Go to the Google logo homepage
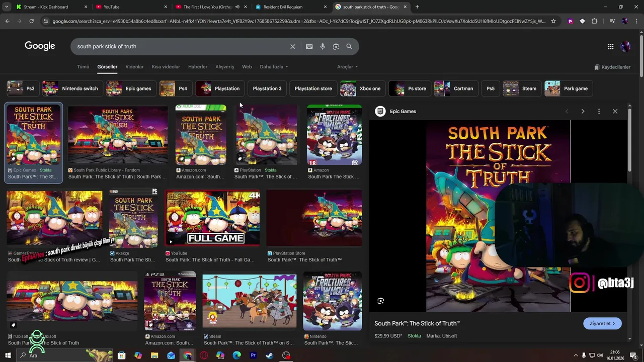This screenshot has height=362, width=644. (x=40, y=46)
